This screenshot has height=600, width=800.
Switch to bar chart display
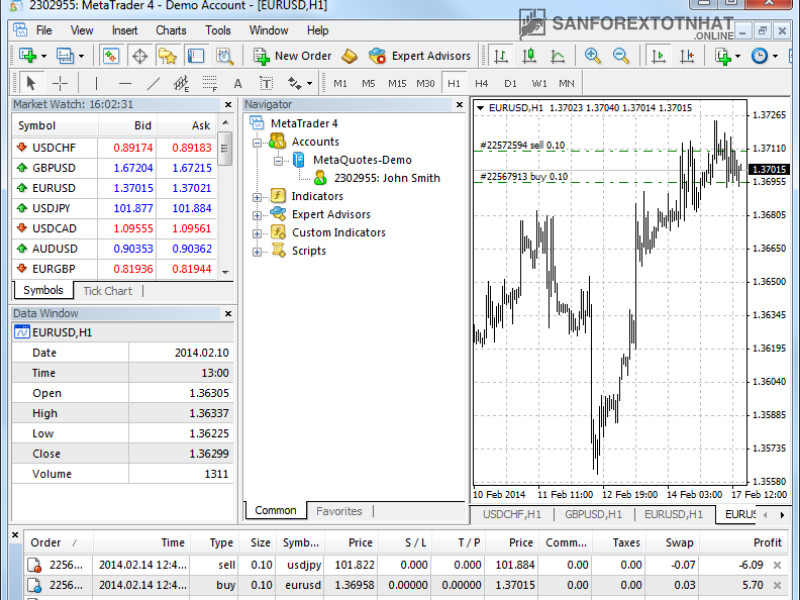[x=501, y=56]
